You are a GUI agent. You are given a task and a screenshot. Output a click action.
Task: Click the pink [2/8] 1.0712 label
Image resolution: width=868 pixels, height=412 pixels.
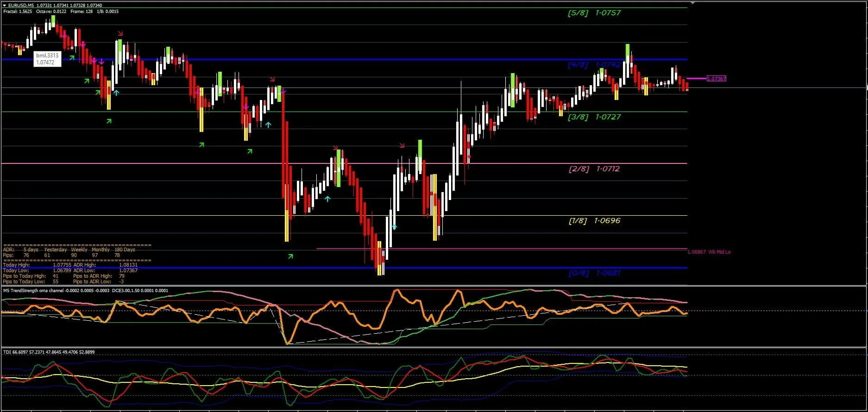click(594, 169)
